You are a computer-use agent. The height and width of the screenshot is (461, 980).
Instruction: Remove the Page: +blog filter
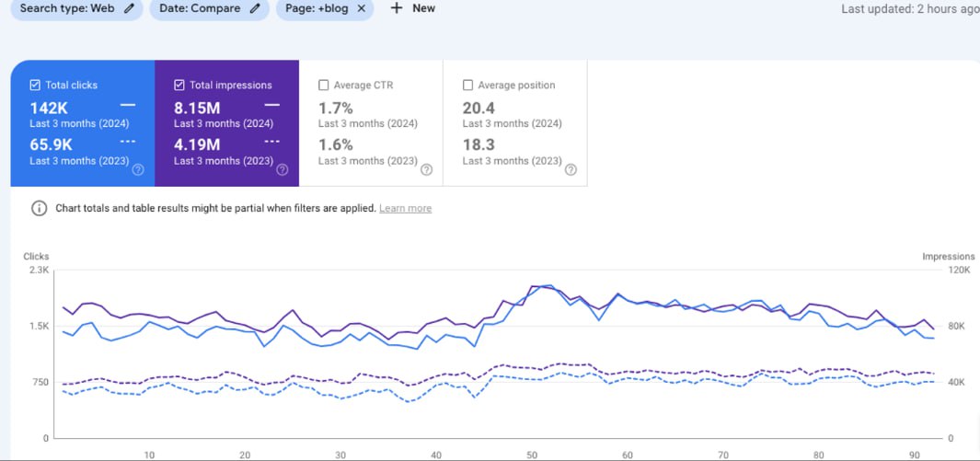361,8
